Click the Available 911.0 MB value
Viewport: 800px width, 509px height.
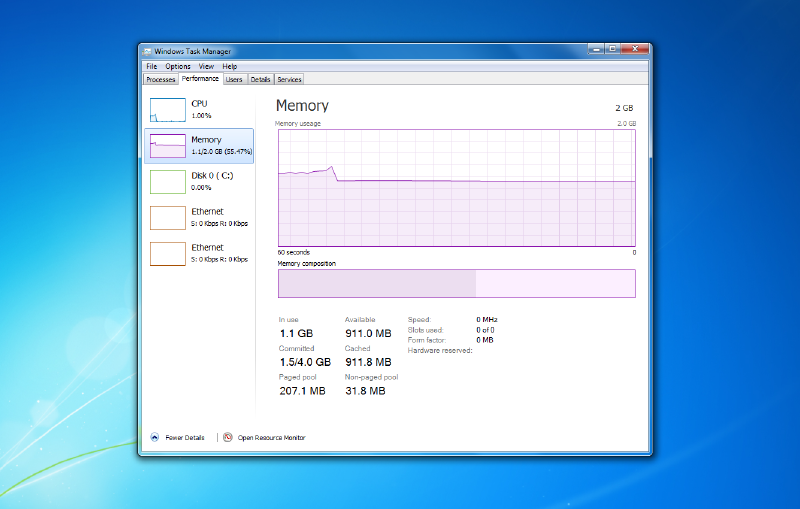click(368, 334)
